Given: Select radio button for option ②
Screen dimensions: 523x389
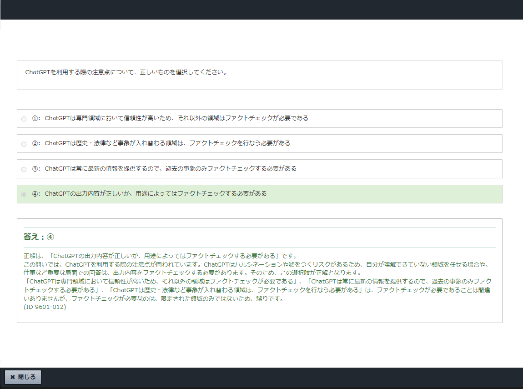Looking at the screenshot, I should (x=24, y=144).
